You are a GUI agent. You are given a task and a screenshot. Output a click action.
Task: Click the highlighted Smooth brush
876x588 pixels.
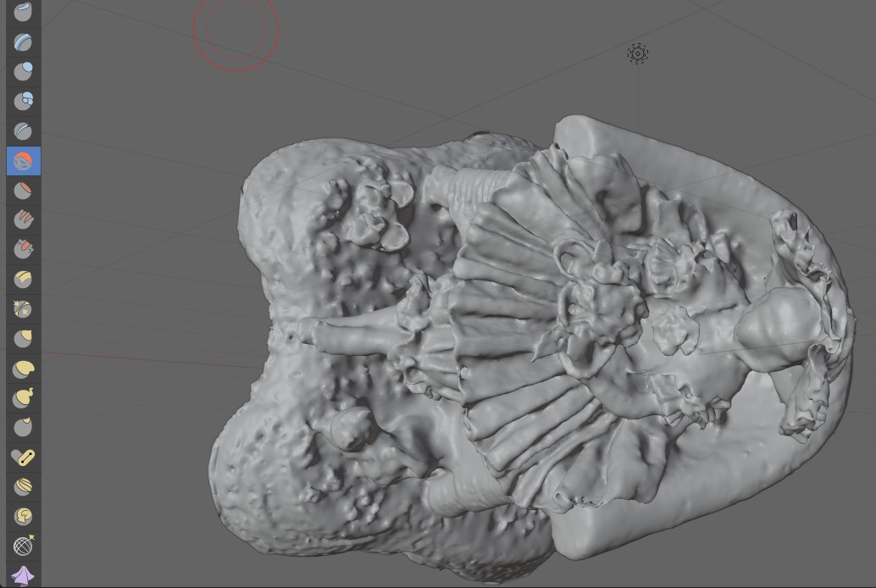point(23,161)
